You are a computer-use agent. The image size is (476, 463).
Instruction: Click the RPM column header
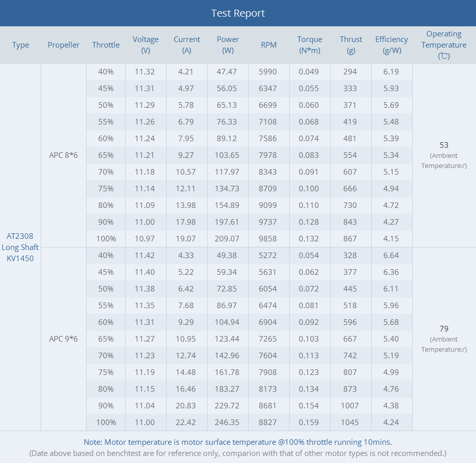(x=268, y=45)
